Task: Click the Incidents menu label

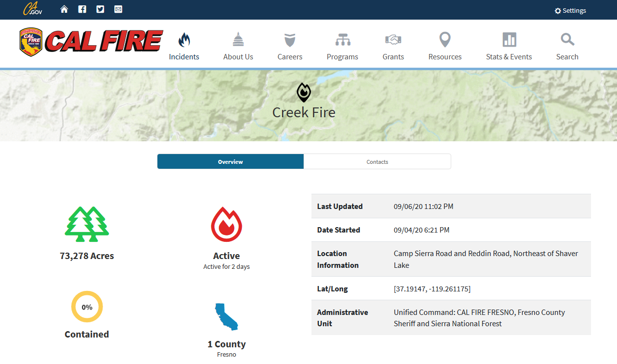Action: [184, 57]
